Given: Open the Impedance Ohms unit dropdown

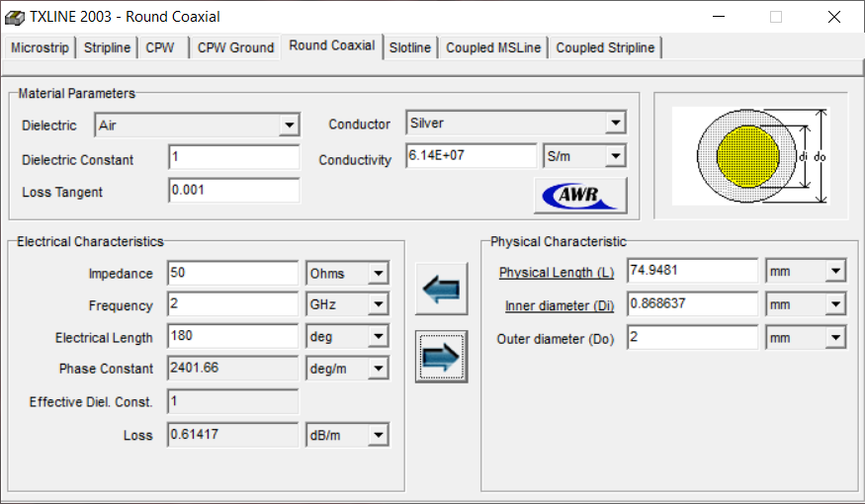Looking at the screenshot, I should tap(379, 273).
